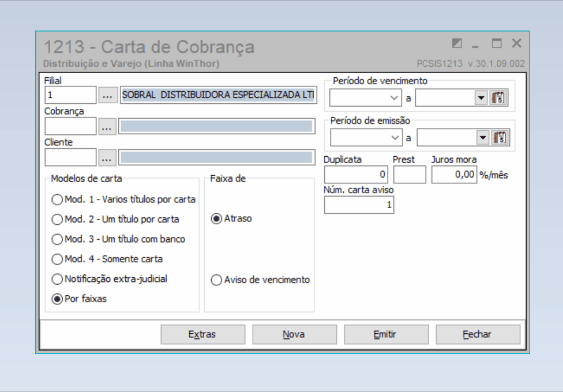This screenshot has height=392, width=563.
Task: Click the Duplicata input field
Action: pyautogui.click(x=356, y=175)
